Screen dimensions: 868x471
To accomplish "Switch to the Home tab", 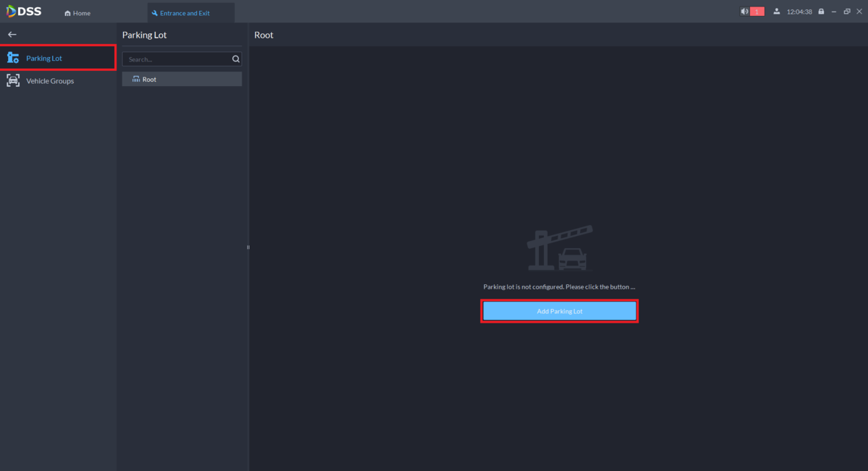I will (x=77, y=13).
